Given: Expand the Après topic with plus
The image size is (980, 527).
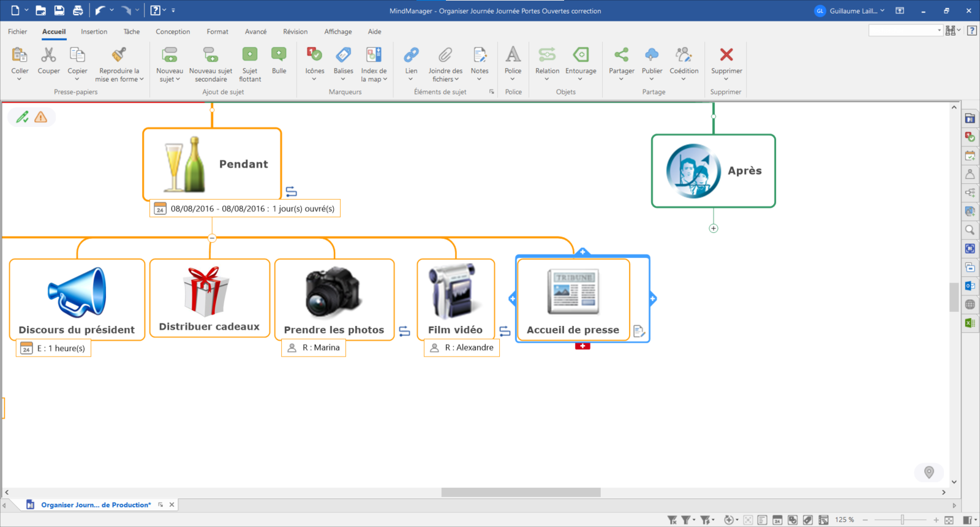Looking at the screenshot, I should 714,229.
